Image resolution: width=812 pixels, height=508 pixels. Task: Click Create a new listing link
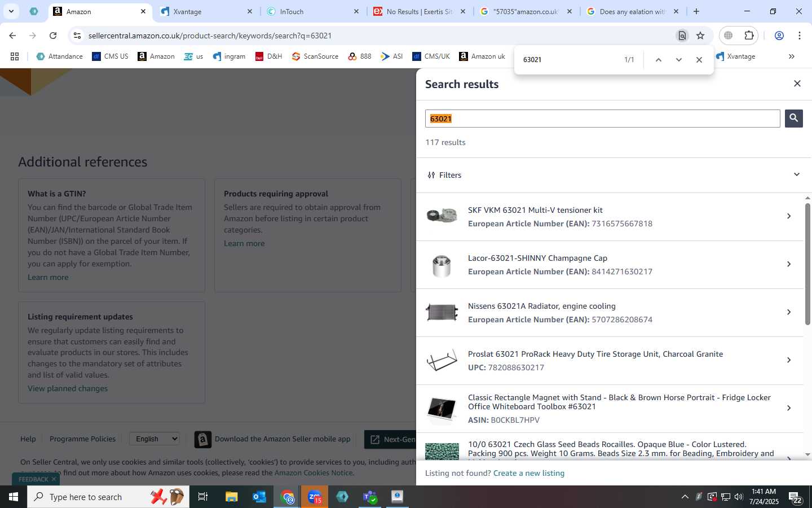tap(528, 473)
